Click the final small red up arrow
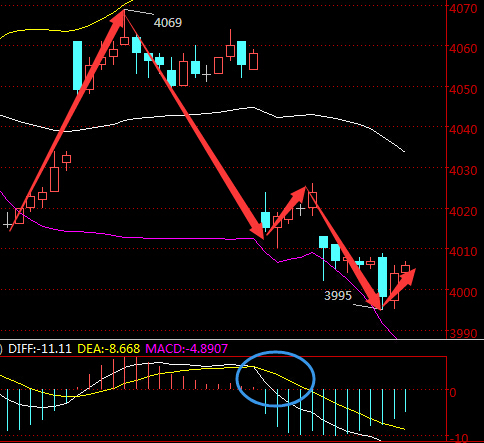The image size is (484, 443). [x=399, y=288]
